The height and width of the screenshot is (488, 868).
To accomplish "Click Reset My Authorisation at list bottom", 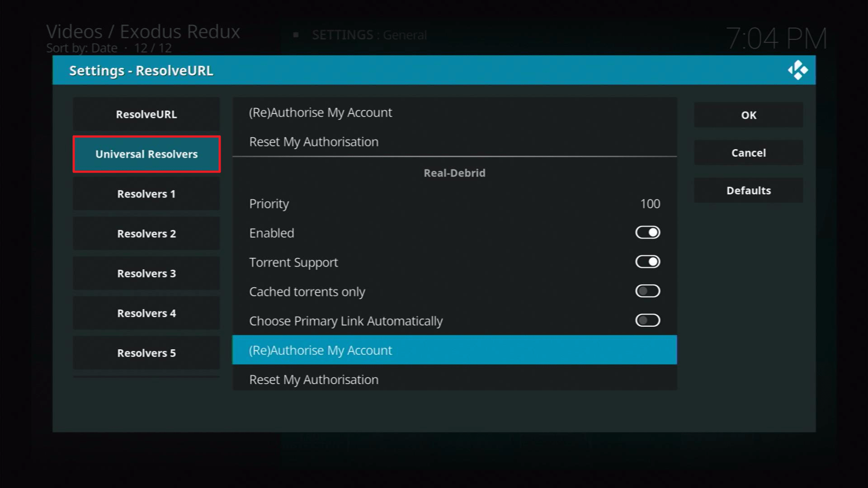I will [x=454, y=379].
